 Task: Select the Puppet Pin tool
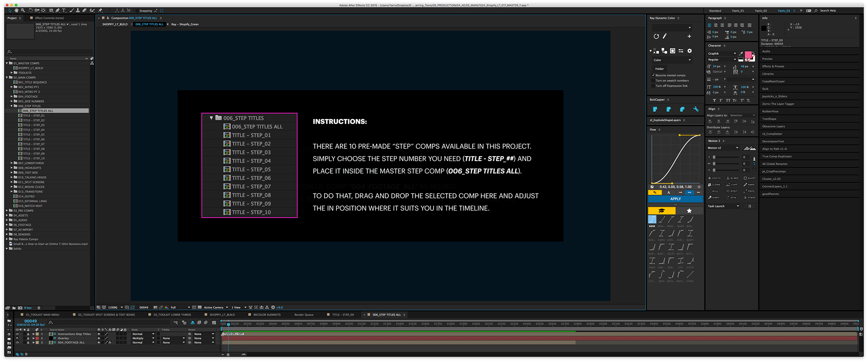coord(100,10)
